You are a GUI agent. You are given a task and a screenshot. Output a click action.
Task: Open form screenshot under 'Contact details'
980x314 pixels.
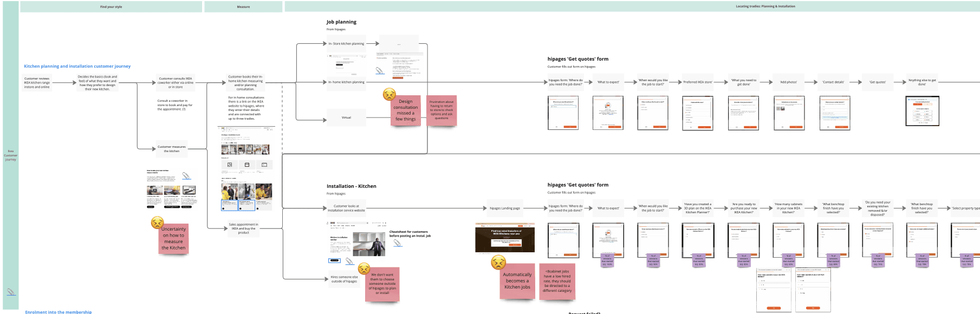(x=834, y=113)
